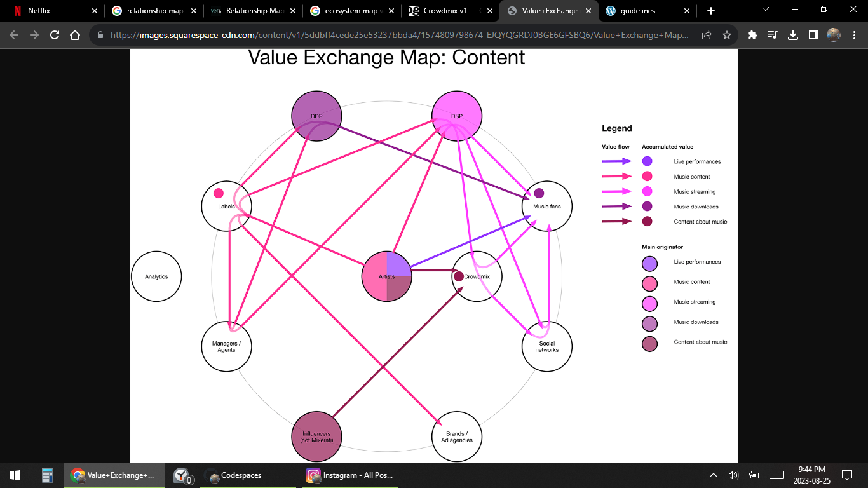Click the 'Managers / Agents' node
The width and height of the screenshot is (868, 488).
coord(227,346)
